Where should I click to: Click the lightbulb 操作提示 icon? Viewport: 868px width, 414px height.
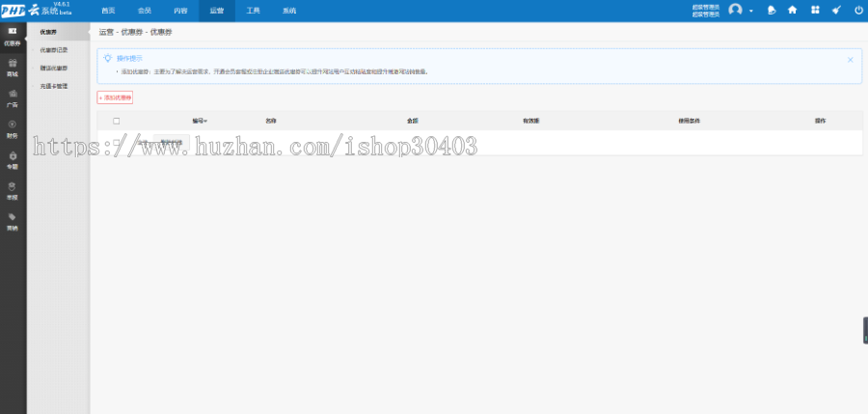(x=108, y=58)
